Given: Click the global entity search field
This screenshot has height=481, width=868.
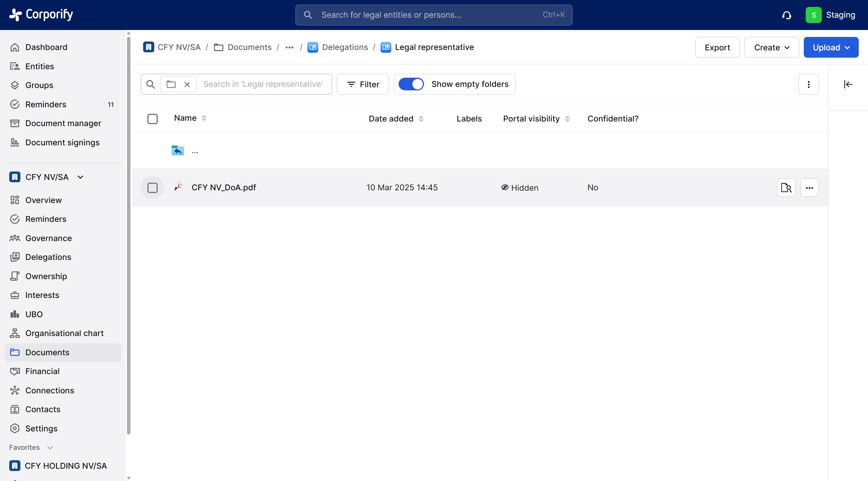Looking at the screenshot, I should pyautogui.click(x=433, y=15).
